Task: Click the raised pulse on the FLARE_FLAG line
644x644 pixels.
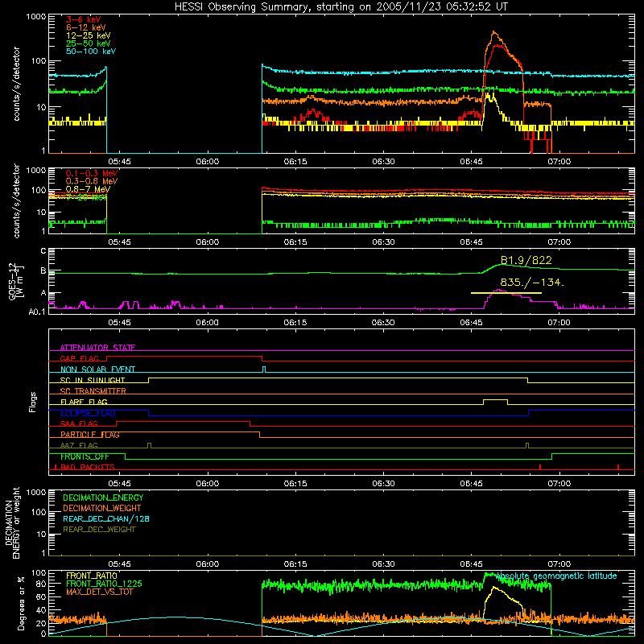Action: click(495, 402)
